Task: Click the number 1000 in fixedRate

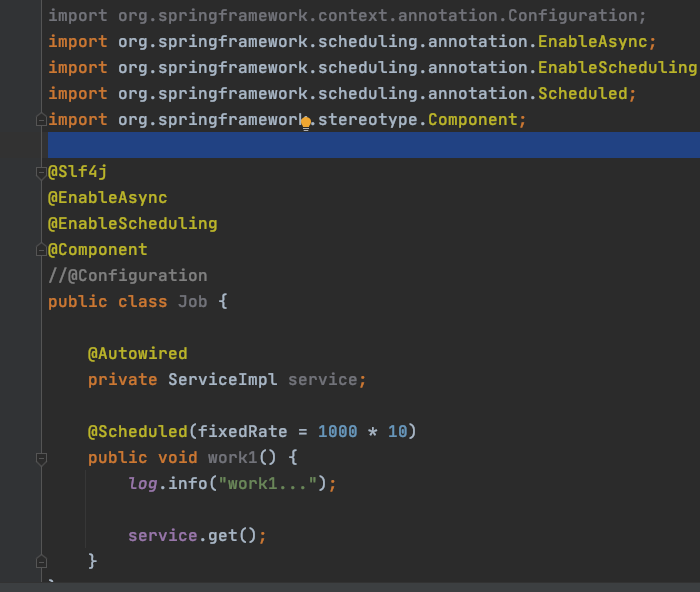Action: click(x=338, y=432)
